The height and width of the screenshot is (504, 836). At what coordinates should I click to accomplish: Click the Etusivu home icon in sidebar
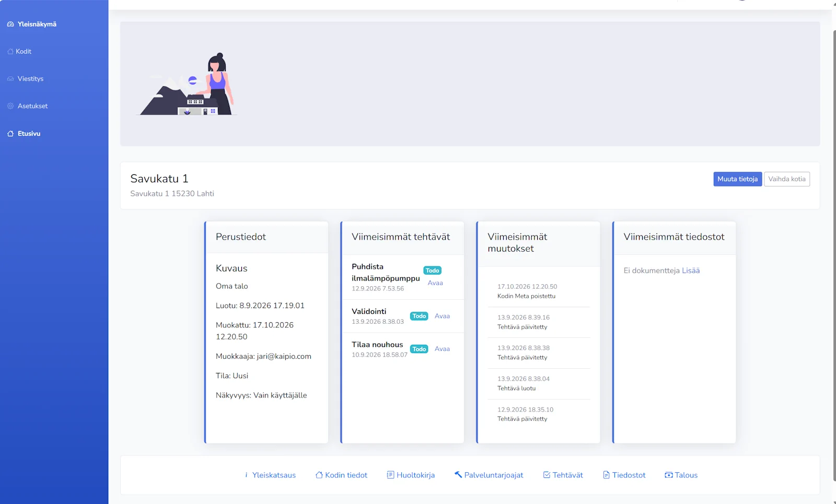pyautogui.click(x=10, y=134)
